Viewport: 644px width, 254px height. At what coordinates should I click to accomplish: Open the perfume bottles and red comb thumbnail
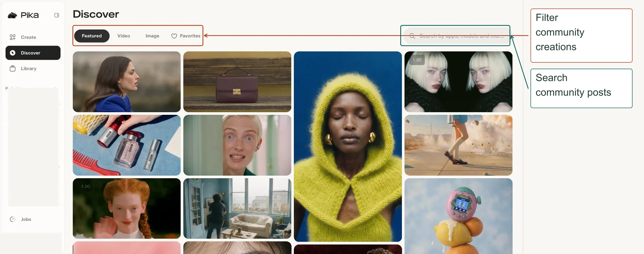pyautogui.click(x=127, y=145)
